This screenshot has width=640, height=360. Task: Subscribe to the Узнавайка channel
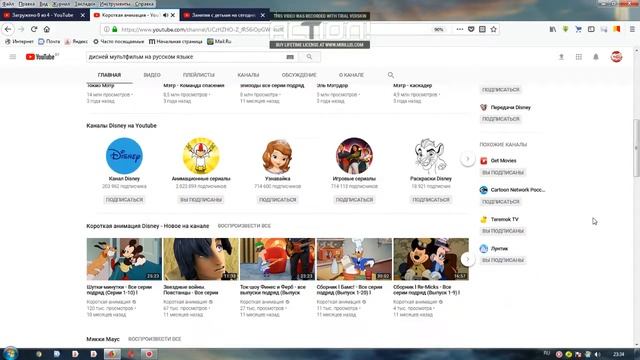(278, 200)
